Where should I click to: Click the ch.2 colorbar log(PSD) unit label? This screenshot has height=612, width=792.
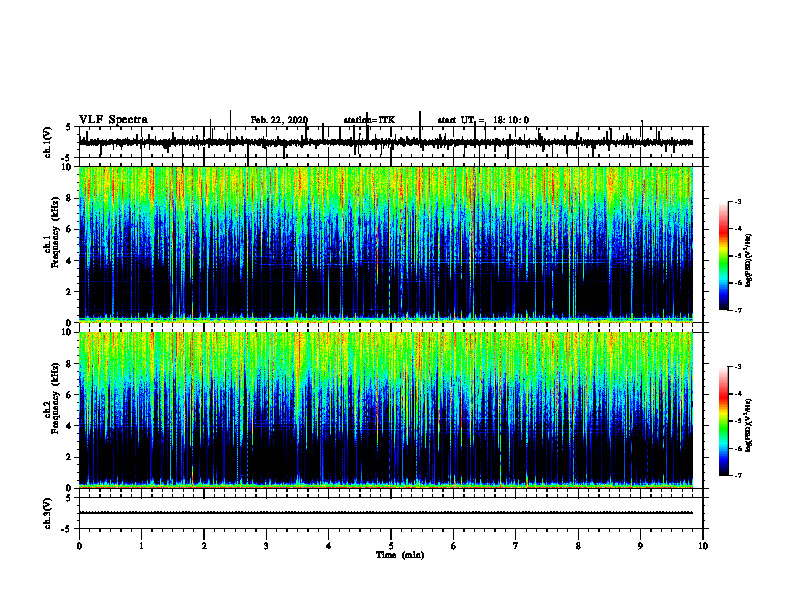749,425
